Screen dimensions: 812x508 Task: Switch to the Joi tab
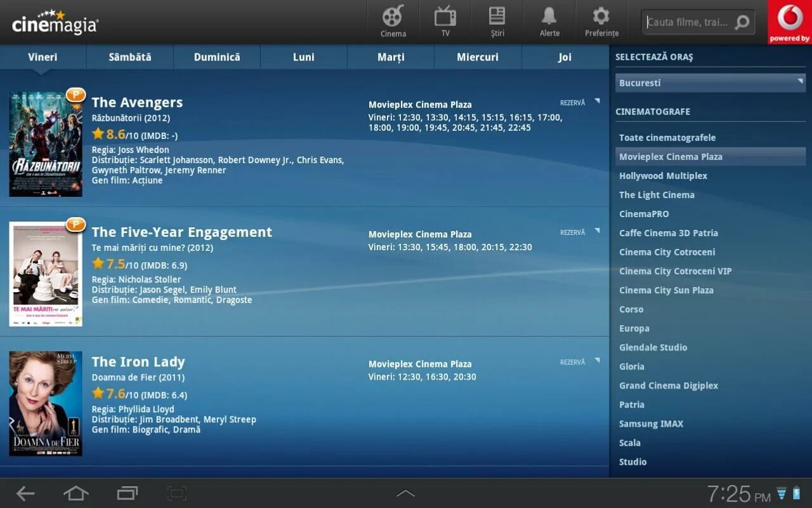[565, 57]
